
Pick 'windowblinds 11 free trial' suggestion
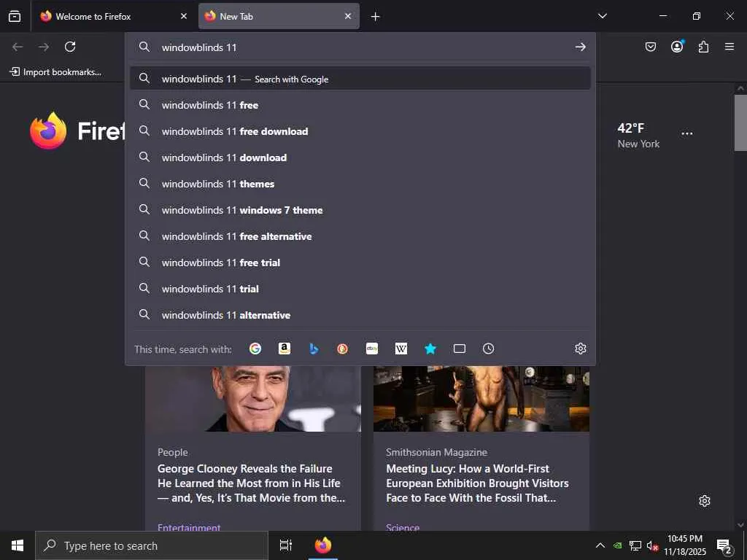click(x=360, y=262)
